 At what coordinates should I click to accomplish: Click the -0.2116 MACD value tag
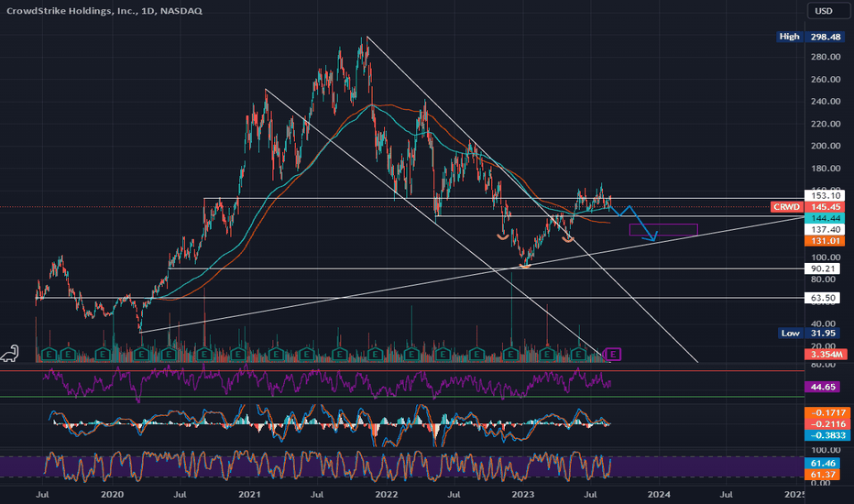827,424
